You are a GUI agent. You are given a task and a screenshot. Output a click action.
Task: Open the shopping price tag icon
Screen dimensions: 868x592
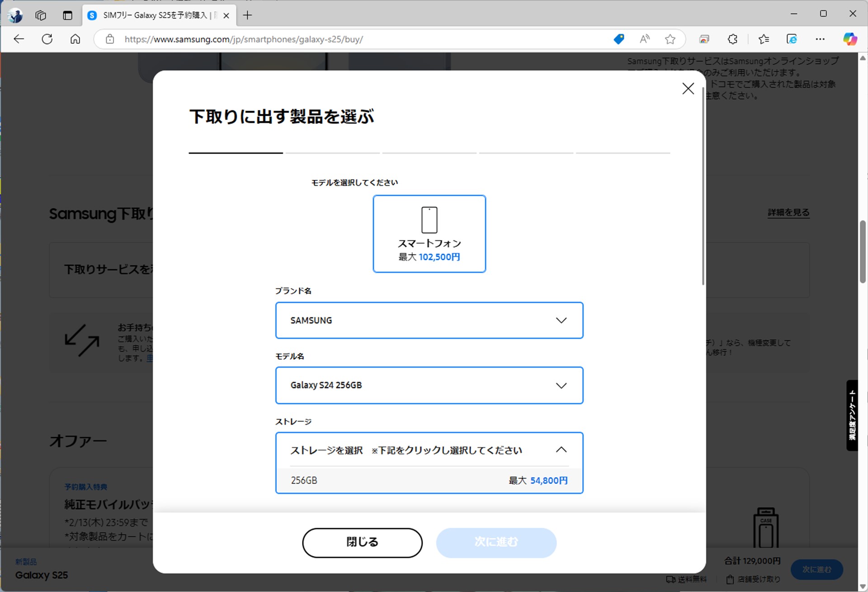[x=619, y=39]
